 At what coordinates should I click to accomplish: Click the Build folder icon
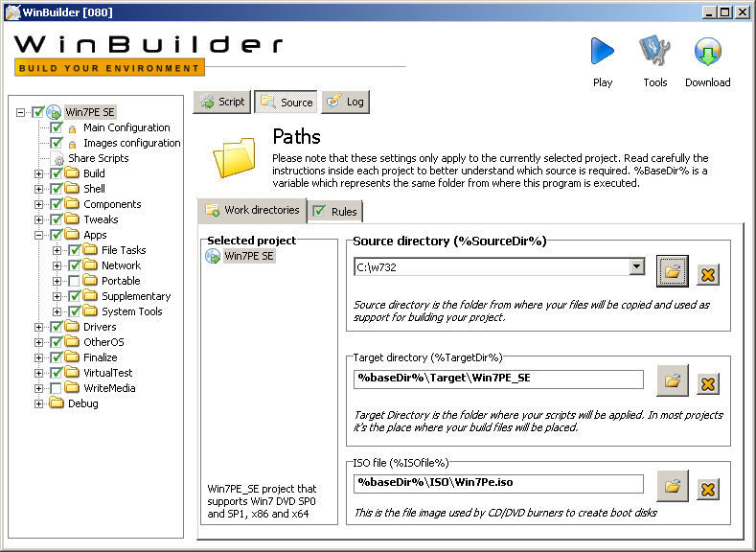click(72, 173)
